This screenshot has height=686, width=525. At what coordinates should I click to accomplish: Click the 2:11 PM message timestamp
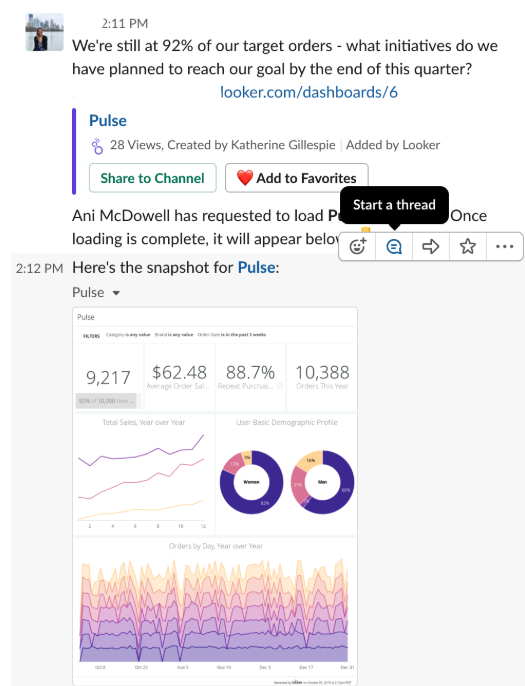tap(125, 23)
